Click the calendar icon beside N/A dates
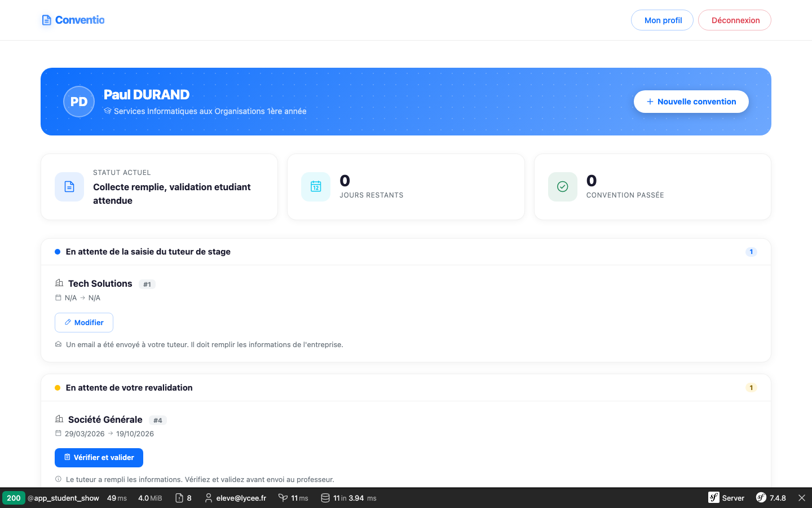 click(x=58, y=297)
